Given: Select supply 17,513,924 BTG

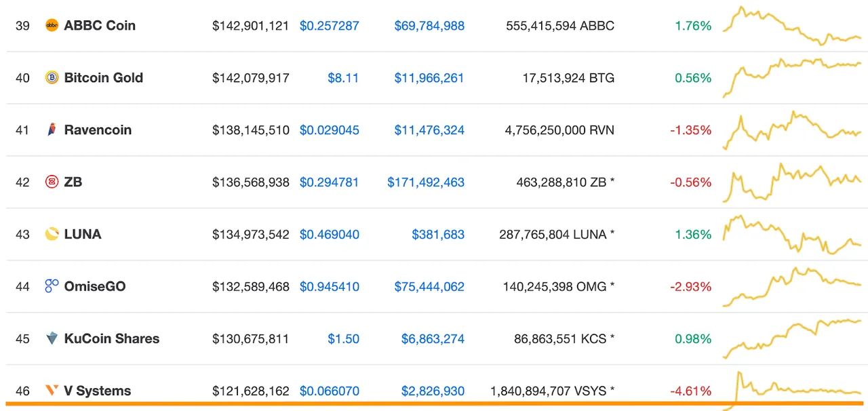Looking at the screenshot, I should (568, 78).
